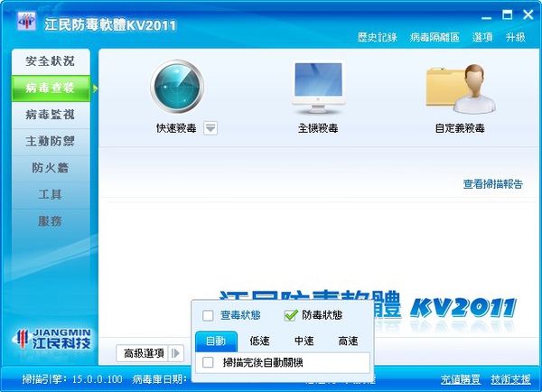The width and height of the screenshot is (542, 392).
Task: Click 技術支援 link in status bar
Action: 510,379
